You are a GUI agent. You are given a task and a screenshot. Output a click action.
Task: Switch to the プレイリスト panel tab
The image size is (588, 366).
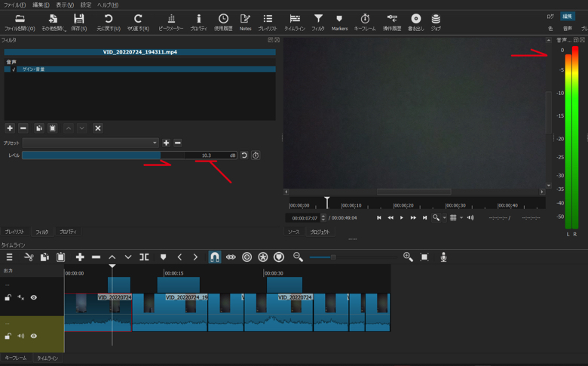tap(14, 232)
